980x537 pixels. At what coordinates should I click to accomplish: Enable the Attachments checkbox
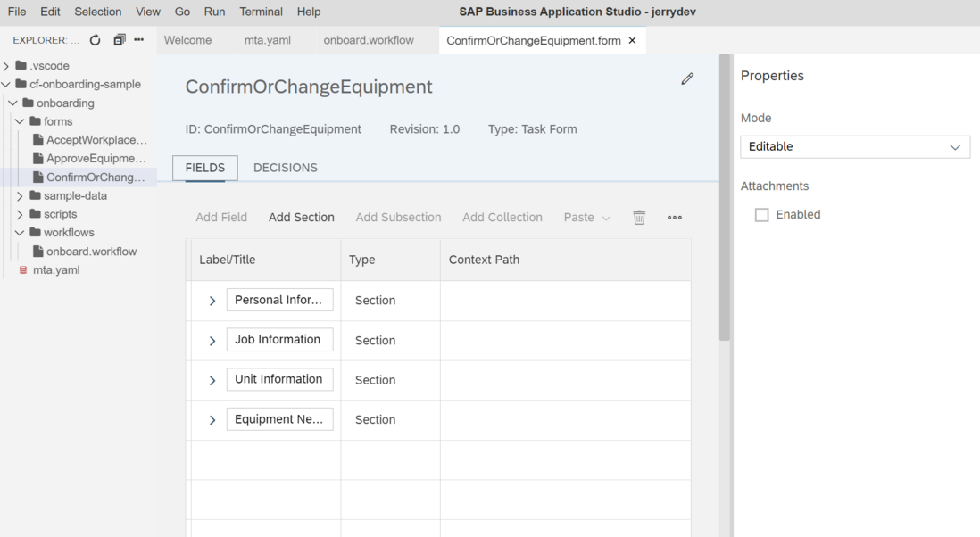click(x=762, y=215)
